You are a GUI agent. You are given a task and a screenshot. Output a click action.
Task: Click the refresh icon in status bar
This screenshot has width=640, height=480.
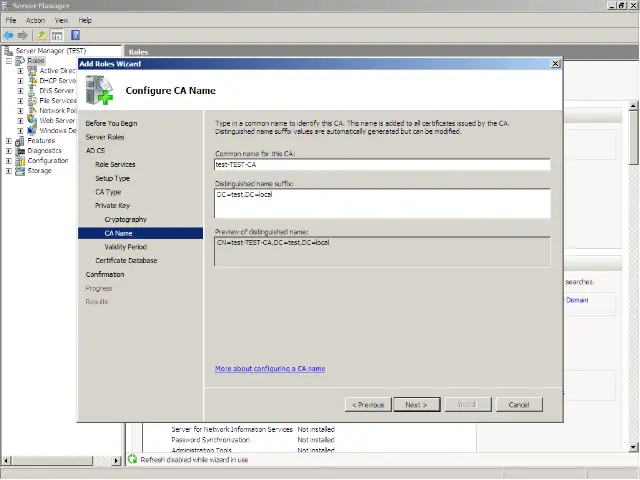pos(132,460)
